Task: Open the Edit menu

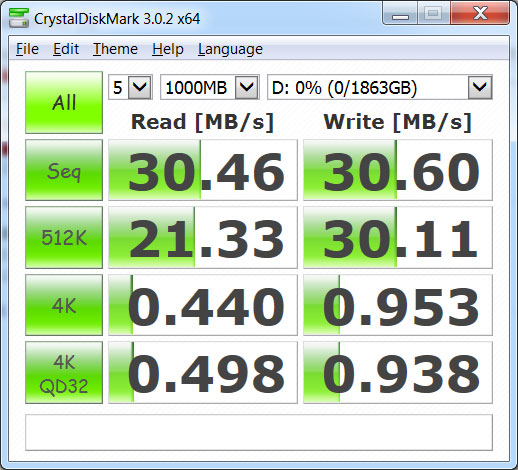Action: coord(66,49)
